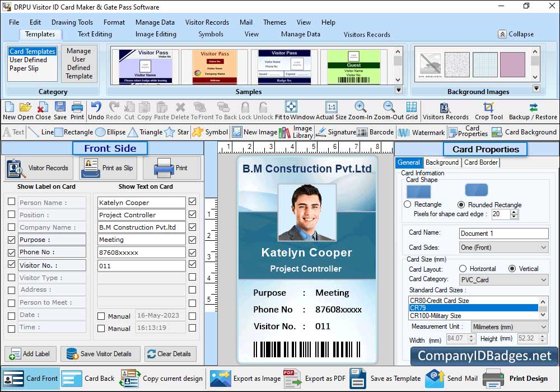Click the Send Mail button
Screen dimensions: 560x392
pos(452,379)
